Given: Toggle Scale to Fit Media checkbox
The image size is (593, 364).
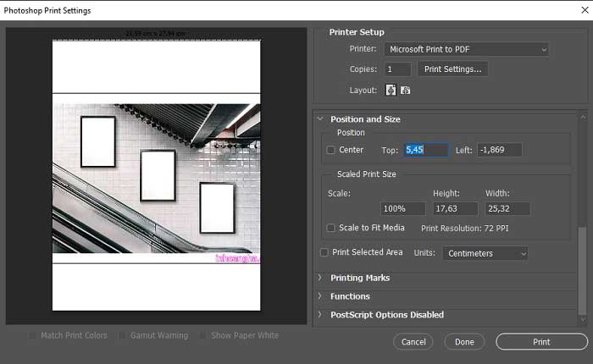Looking at the screenshot, I should (331, 228).
